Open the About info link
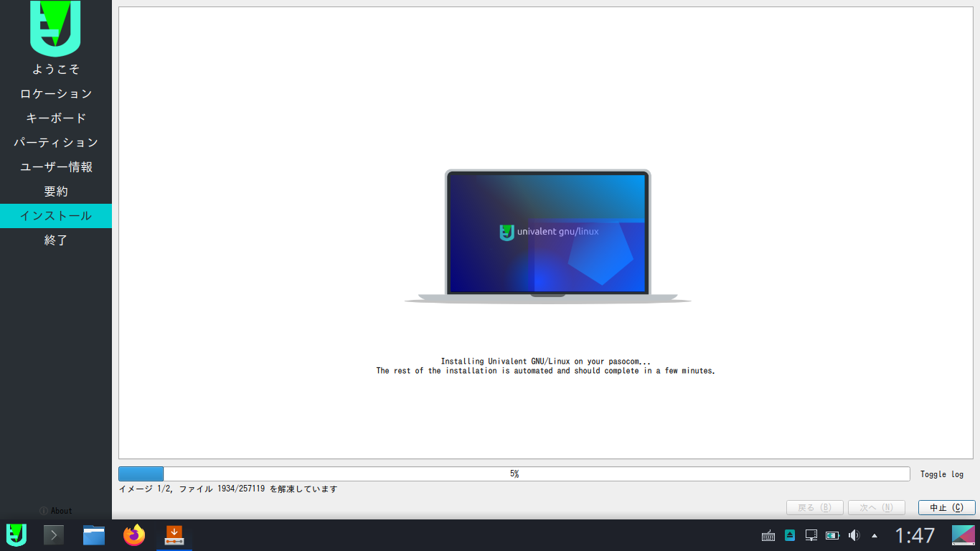 (56, 511)
